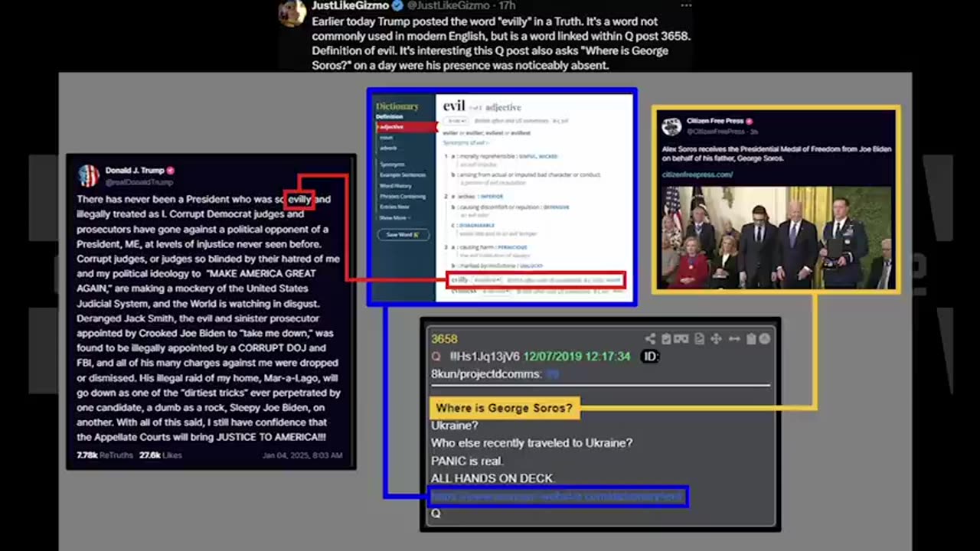Click the 'evil' headword in the dictionary
The width and height of the screenshot is (980, 551).
[454, 106]
